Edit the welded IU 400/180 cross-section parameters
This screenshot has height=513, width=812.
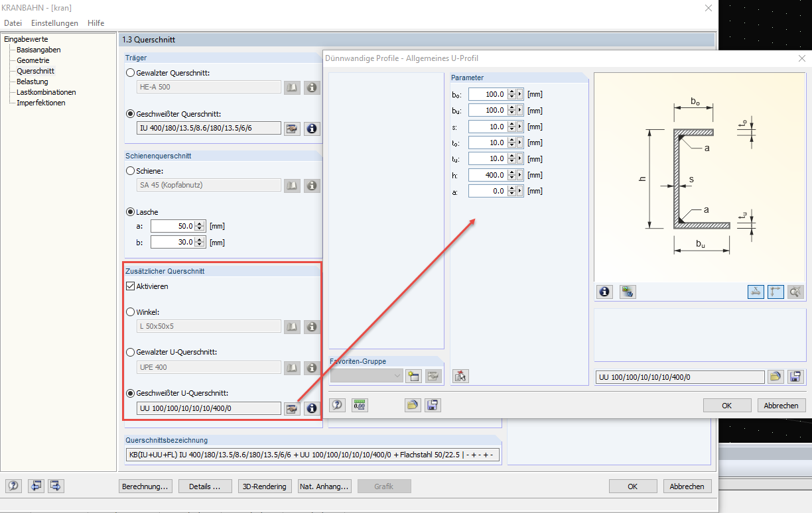click(x=292, y=129)
